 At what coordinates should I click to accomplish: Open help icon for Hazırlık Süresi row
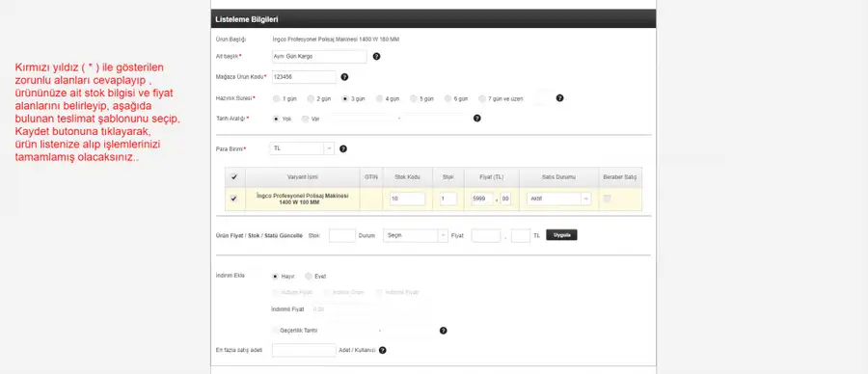(x=559, y=98)
